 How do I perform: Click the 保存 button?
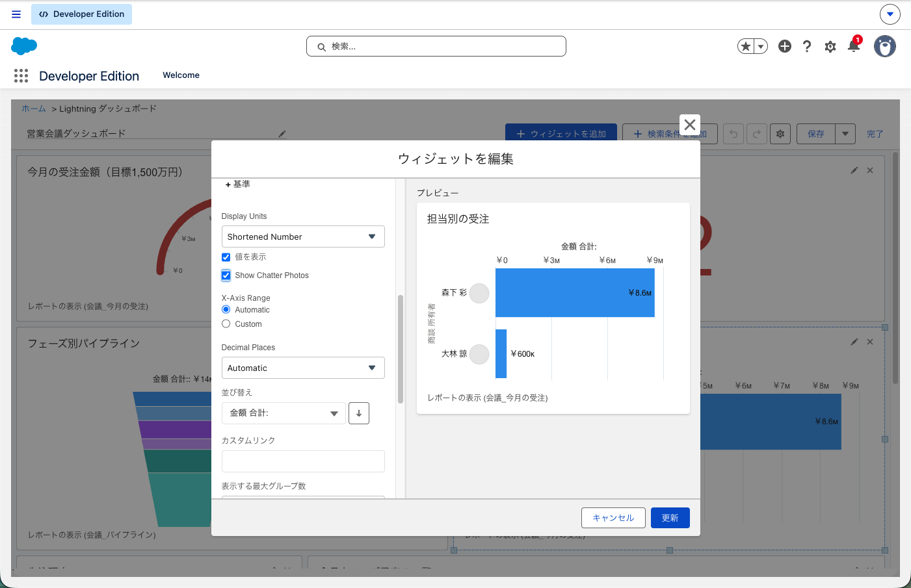click(x=816, y=134)
